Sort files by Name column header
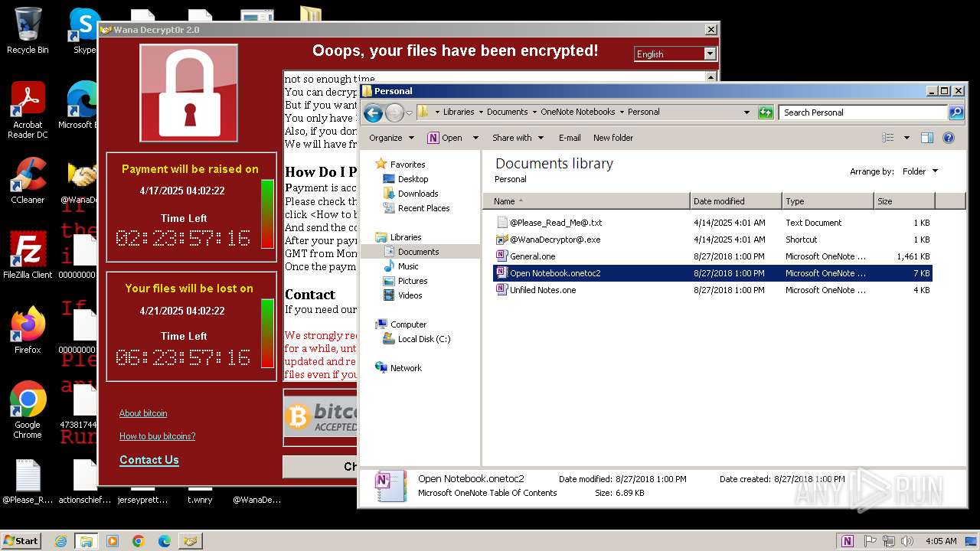The image size is (980, 551). tap(586, 201)
